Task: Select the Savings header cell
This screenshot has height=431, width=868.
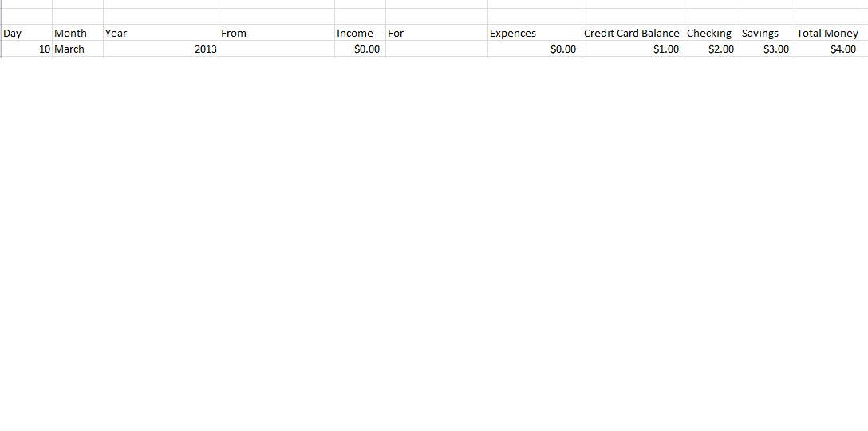Action: click(x=767, y=33)
